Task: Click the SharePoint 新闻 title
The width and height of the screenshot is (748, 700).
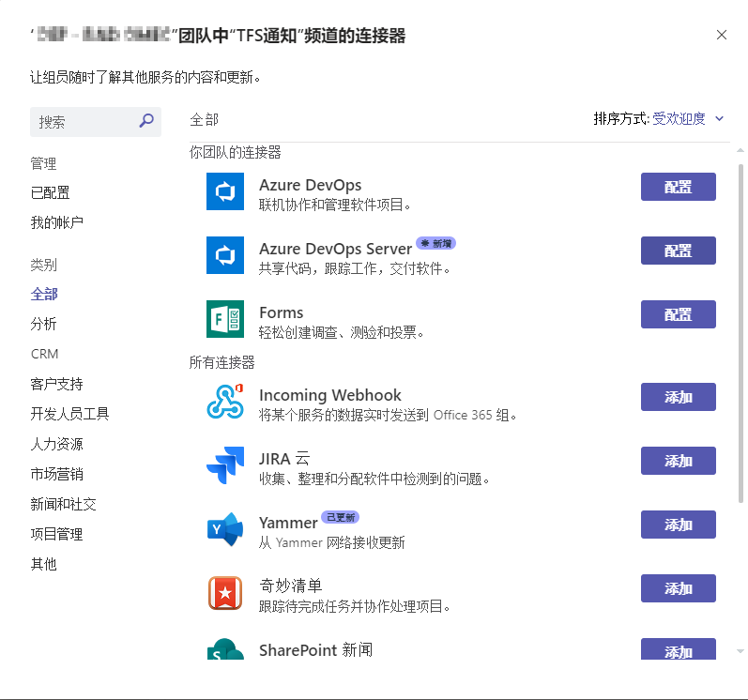Action: click(x=315, y=650)
